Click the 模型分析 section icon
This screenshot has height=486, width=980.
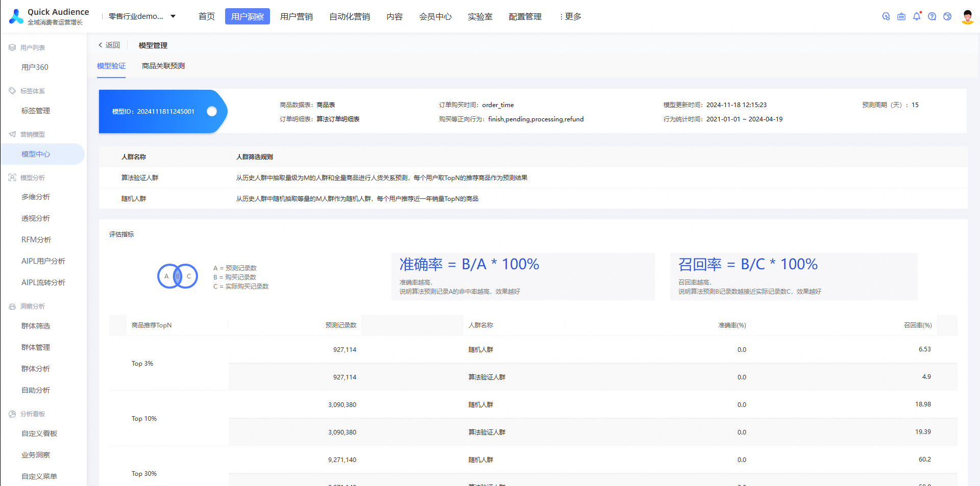tap(12, 177)
